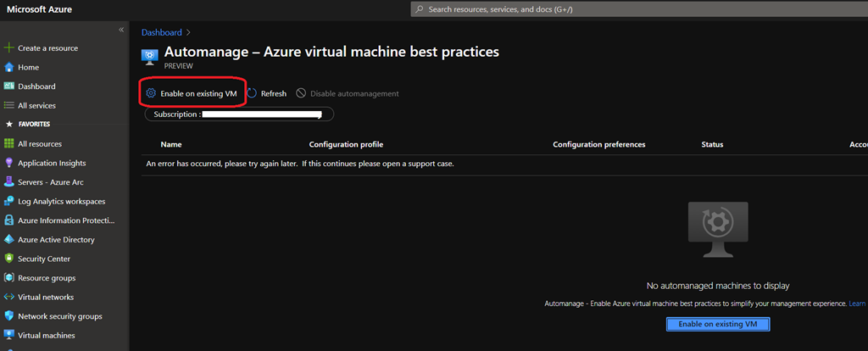
Task: Collapse the left sidebar using the chevron
Action: tap(121, 30)
